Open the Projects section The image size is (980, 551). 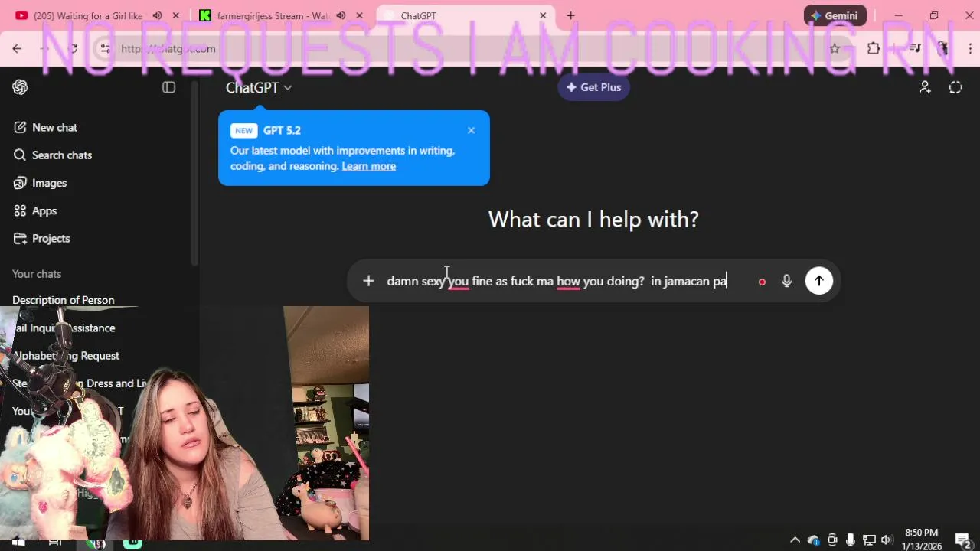click(41, 239)
